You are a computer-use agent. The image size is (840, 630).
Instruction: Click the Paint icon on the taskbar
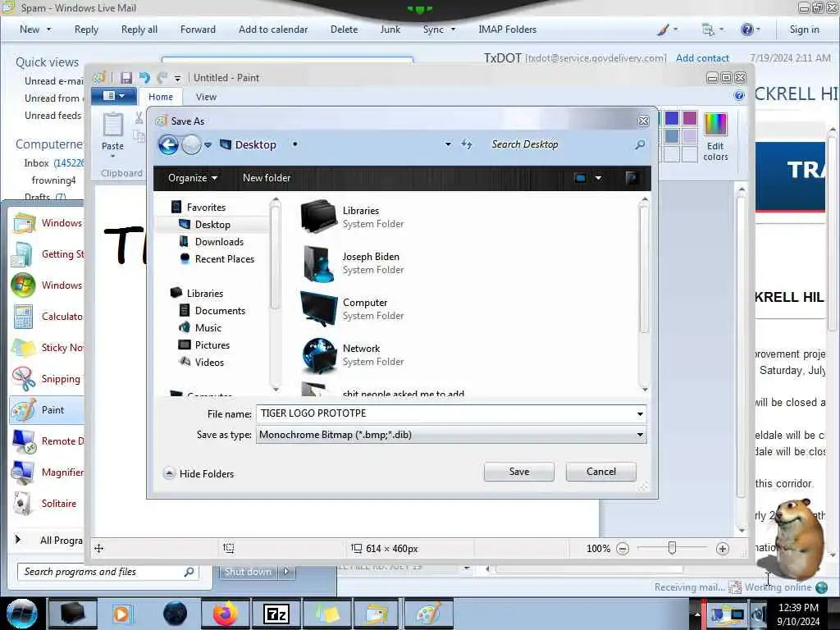(428, 614)
